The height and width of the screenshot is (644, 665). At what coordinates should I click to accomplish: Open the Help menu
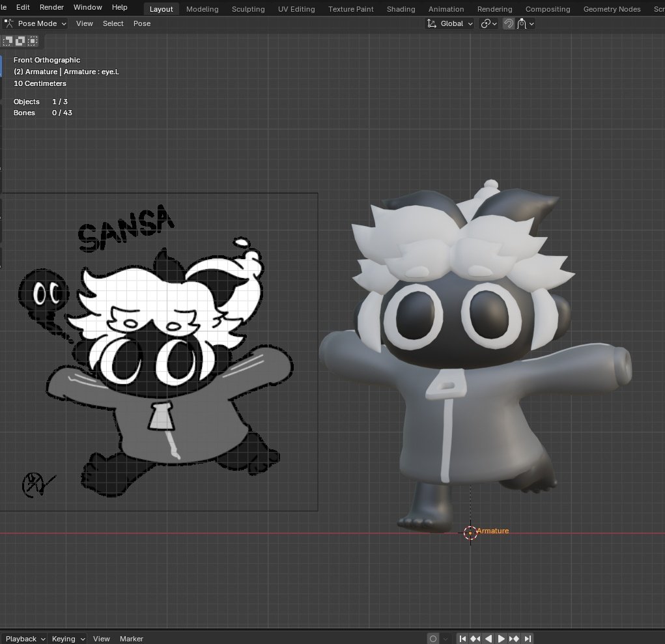point(120,7)
